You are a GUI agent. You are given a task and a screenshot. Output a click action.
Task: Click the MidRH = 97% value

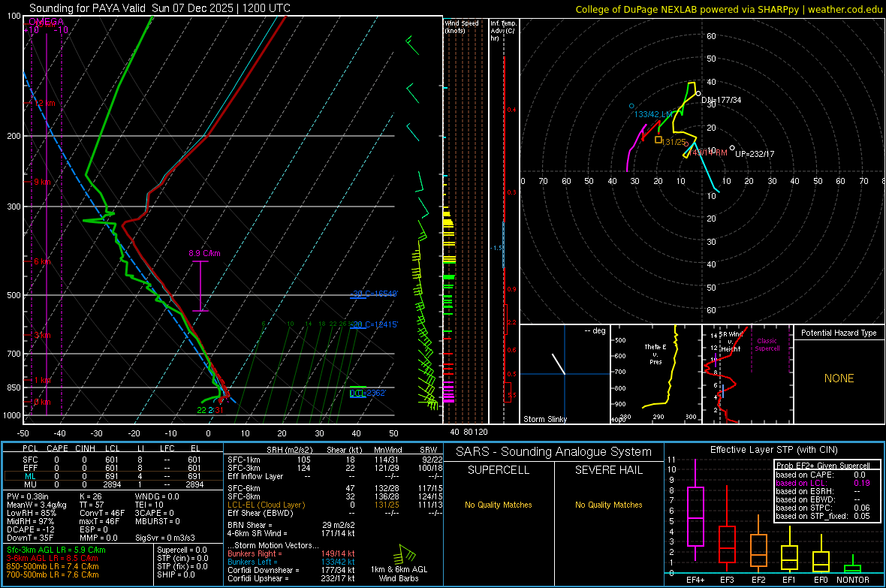pos(31,521)
